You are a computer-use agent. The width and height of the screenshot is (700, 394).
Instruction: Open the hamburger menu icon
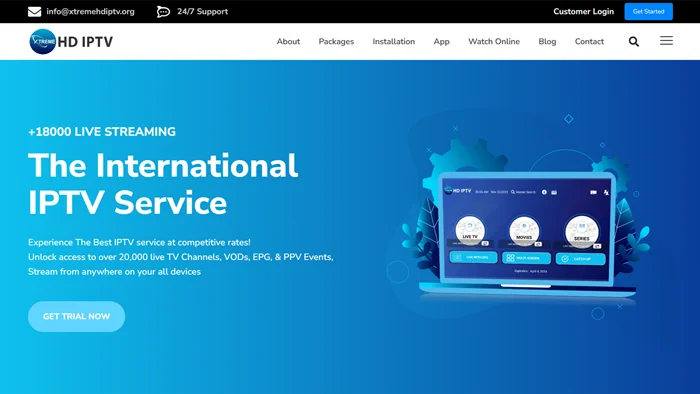click(x=667, y=41)
